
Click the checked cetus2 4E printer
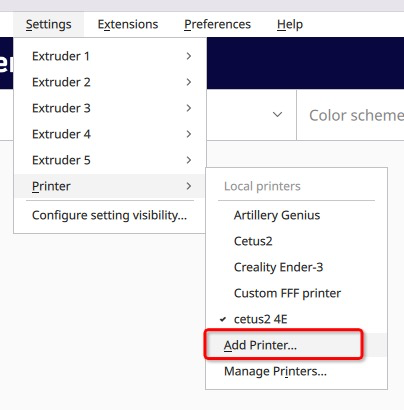click(x=296, y=319)
